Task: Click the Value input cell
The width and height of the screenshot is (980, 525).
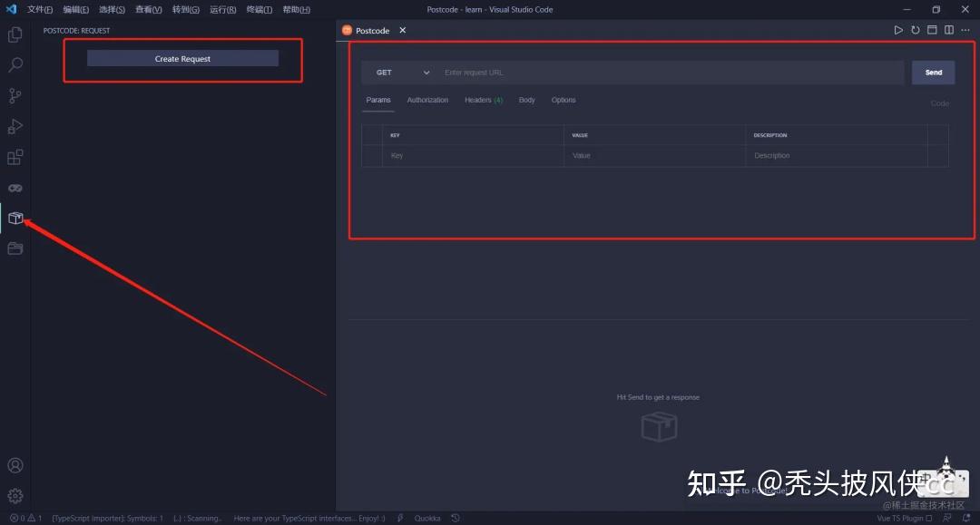Action: pyautogui.click(x=654, y=155)
